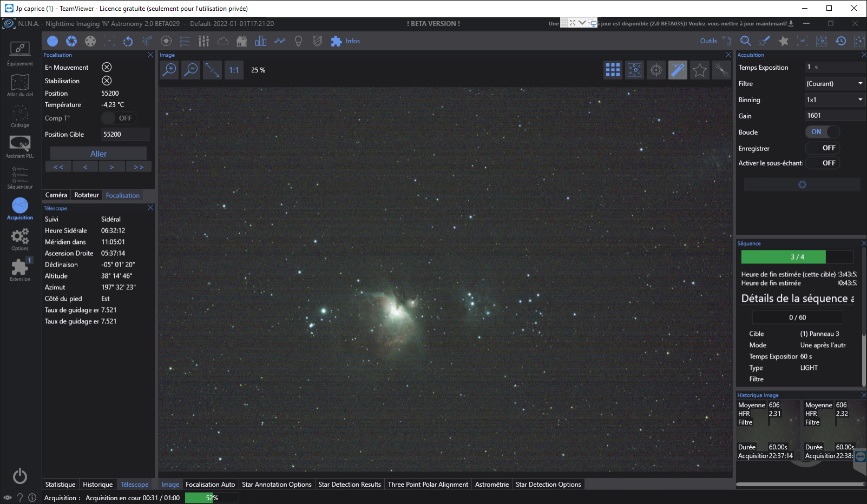This screenshot has width=867, height=504.
Task: Close the Télescope panel
Action: [150, 208]
